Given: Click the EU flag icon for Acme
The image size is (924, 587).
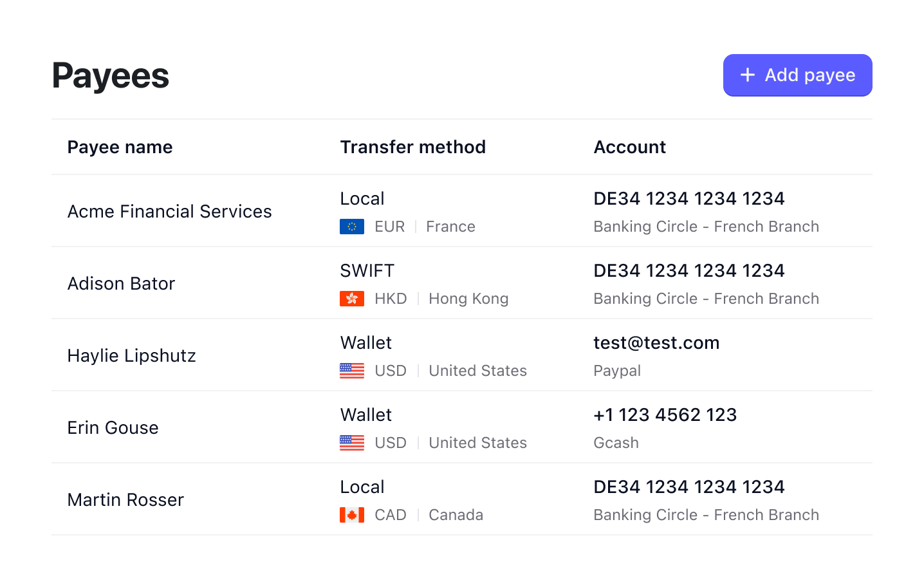Looking at the screenshot, I should 352,227.
